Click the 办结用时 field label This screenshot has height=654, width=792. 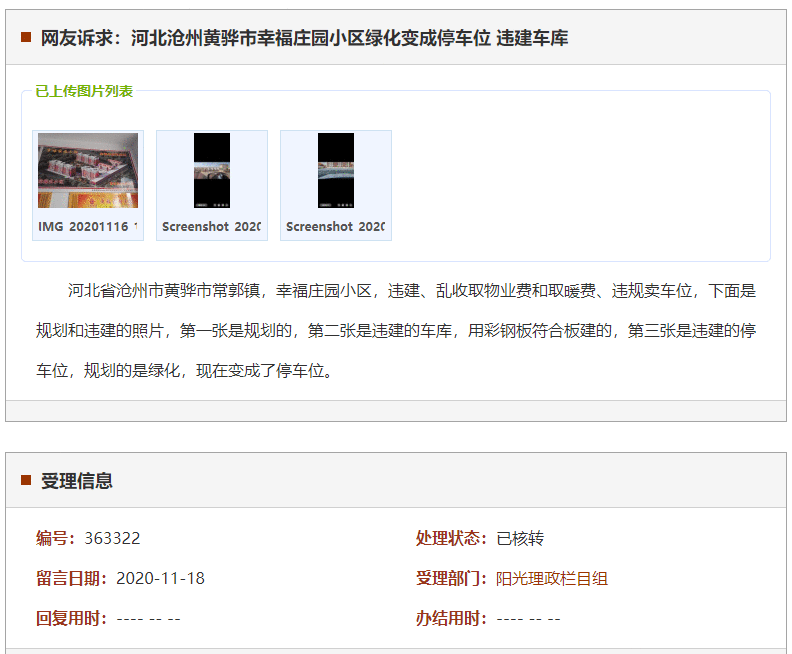pyautogui.click(x=451, y=618)
